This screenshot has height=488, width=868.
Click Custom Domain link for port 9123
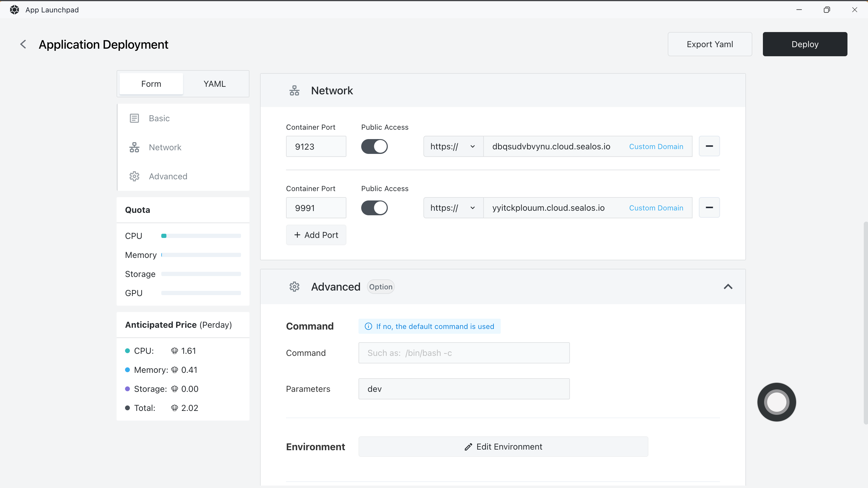(x=656, y=147)
